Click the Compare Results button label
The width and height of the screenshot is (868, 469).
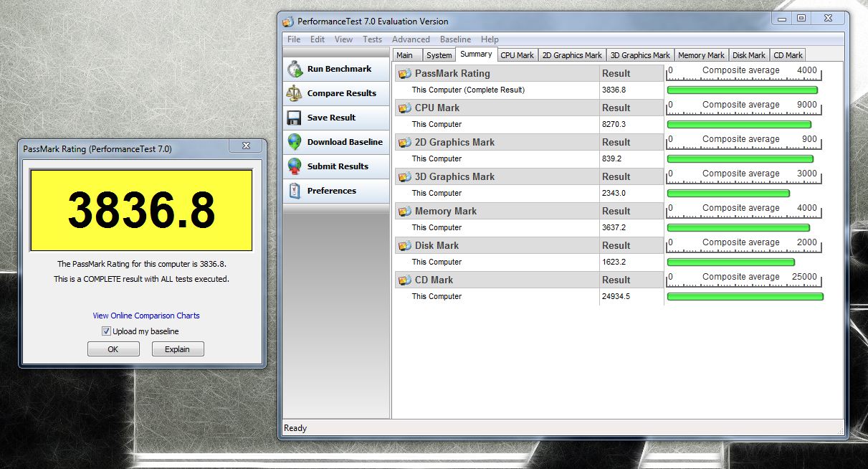pyautogui.click(x=342, y=93)
